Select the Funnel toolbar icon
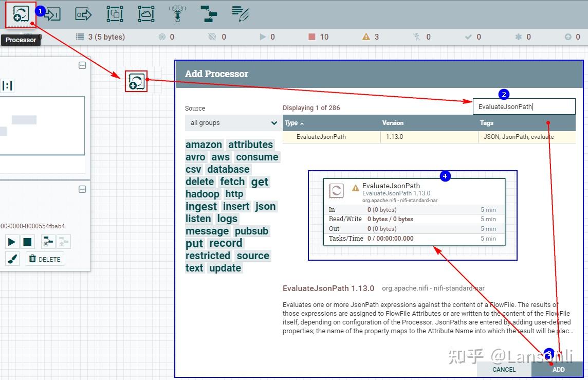 pyautogui.click(x=177, y=14)
